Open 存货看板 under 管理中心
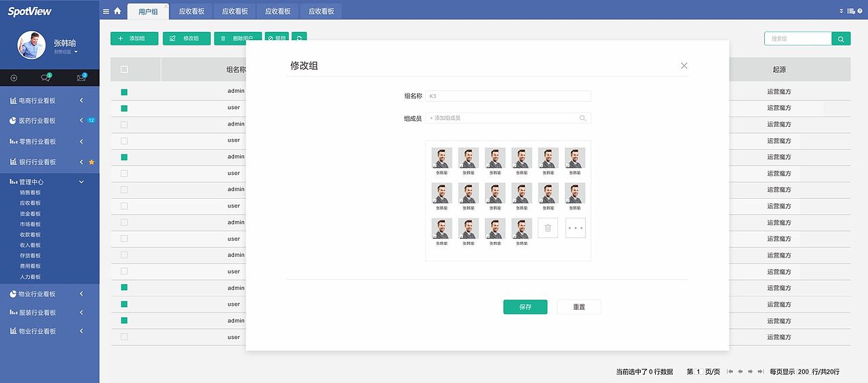 pyautogui.click(x=31, y=256)
